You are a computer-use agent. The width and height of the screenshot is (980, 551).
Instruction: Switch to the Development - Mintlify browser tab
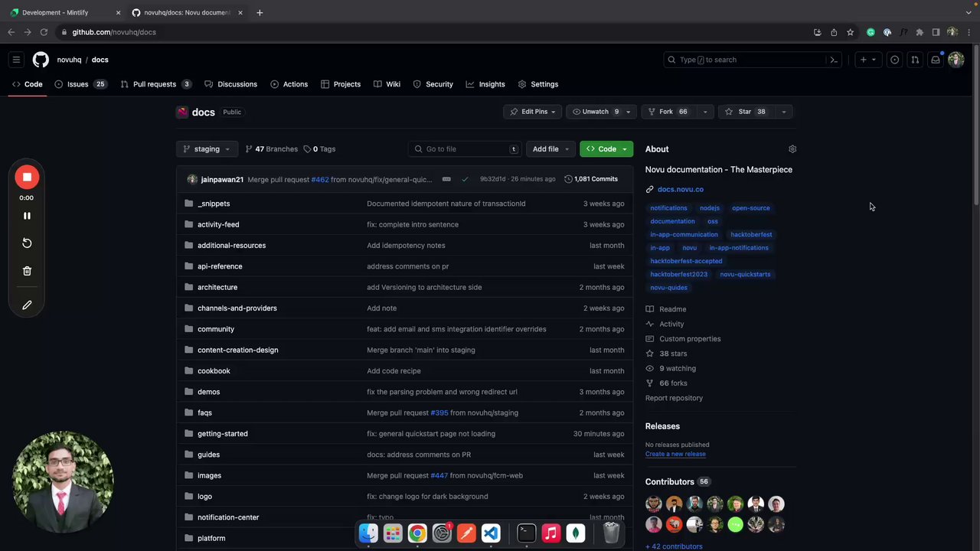[x=63, y=12]
